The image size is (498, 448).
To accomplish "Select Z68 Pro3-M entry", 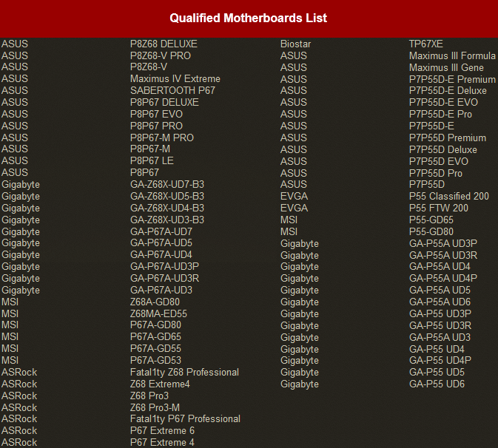I will (x=155, y=407).
